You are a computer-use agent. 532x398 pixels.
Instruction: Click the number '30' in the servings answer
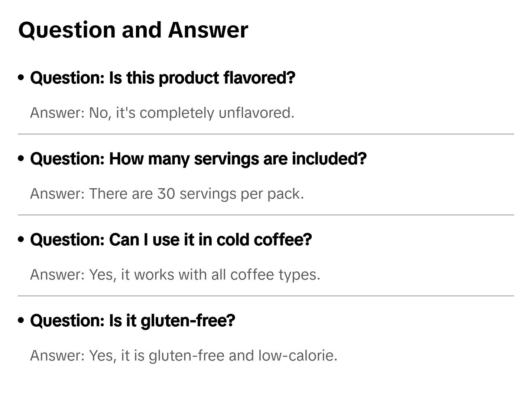(x=166, y=194)
